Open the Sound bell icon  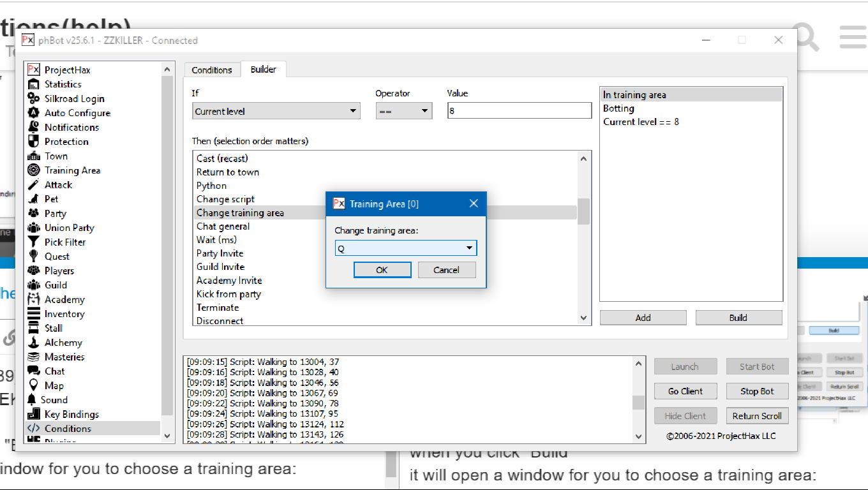point(33,400)
